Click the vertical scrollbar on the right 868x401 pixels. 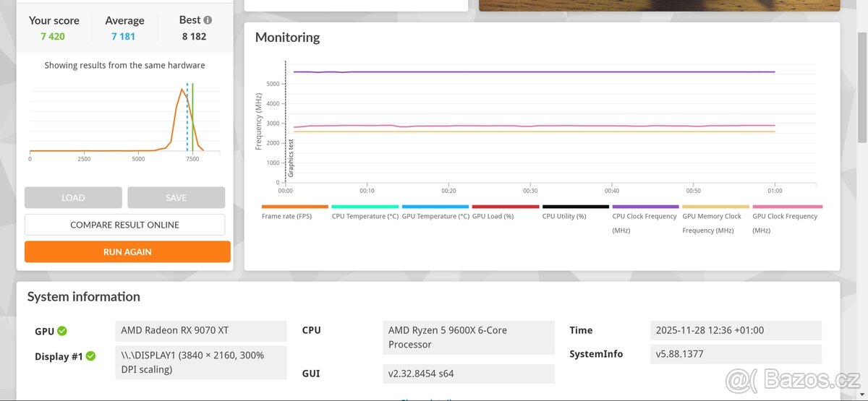coord(862,72)
